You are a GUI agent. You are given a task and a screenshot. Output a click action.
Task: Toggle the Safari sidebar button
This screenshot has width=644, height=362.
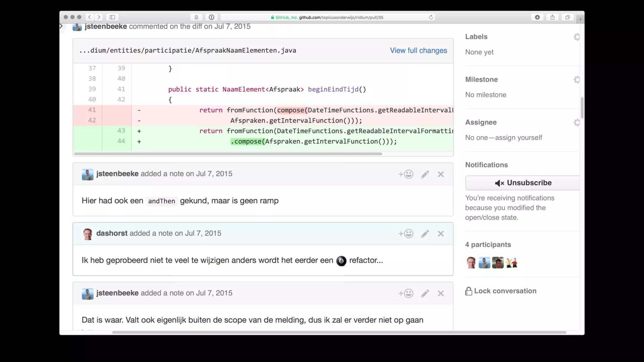112,17
